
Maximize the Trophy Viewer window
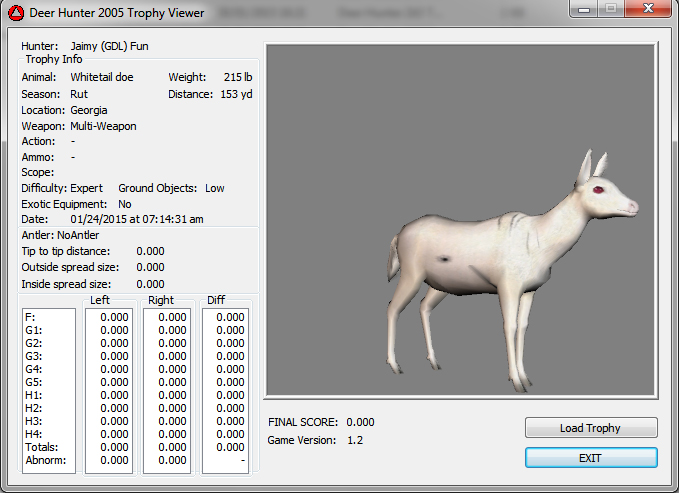coord(612,9)
